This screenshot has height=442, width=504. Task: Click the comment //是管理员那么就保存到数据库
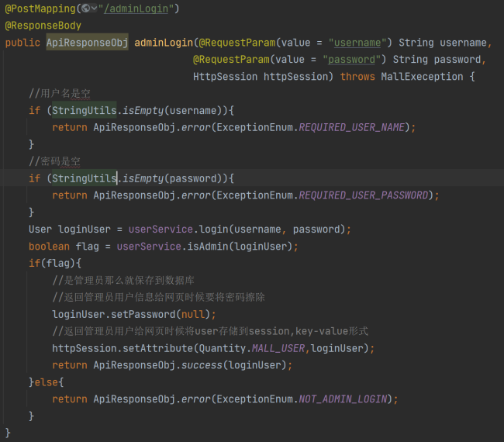tap(123, 280)
